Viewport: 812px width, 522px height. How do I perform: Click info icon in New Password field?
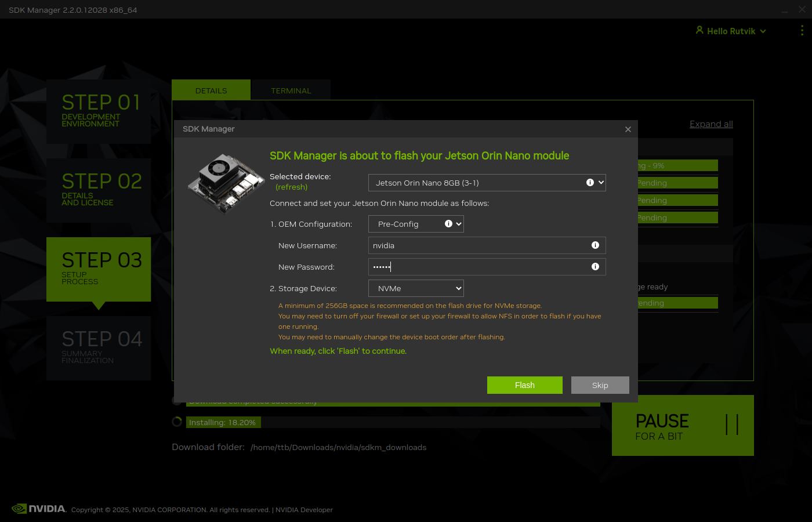(595, 267)
